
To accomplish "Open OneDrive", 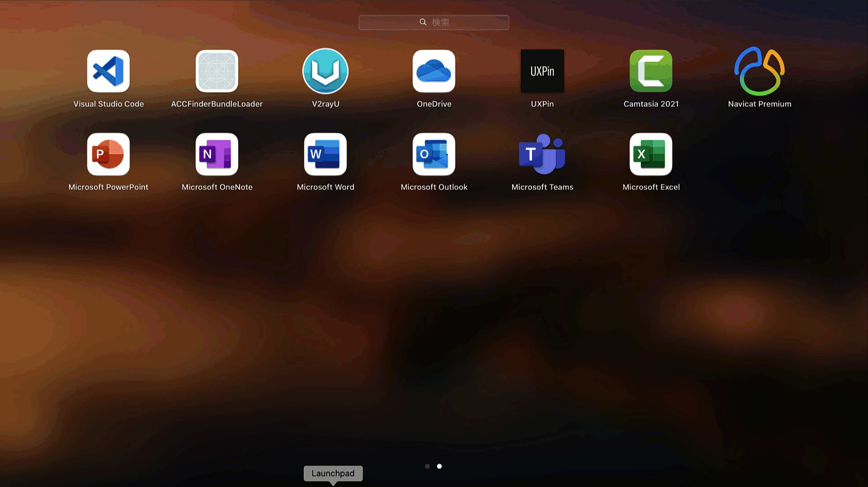I will pyautogui.click(x=434, y=71).
